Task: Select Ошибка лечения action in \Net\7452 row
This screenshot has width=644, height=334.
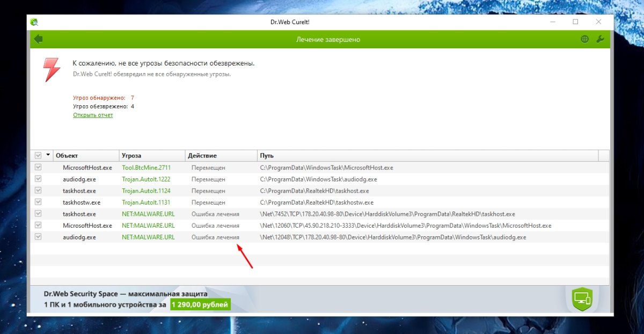Action: (215, 214)
